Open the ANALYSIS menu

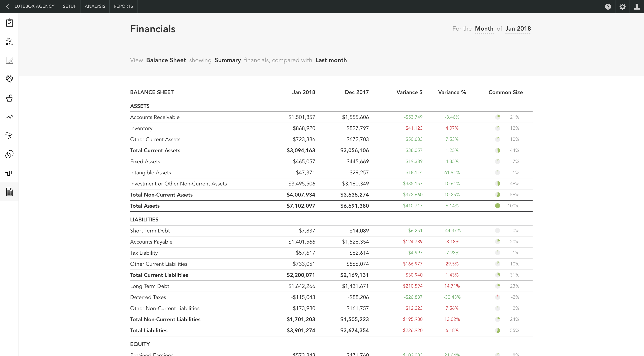coord(95,6)
